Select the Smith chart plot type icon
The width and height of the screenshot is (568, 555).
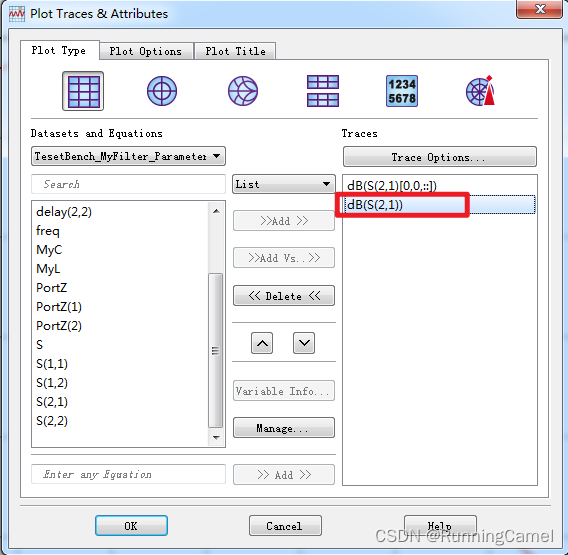pos(243,91)
